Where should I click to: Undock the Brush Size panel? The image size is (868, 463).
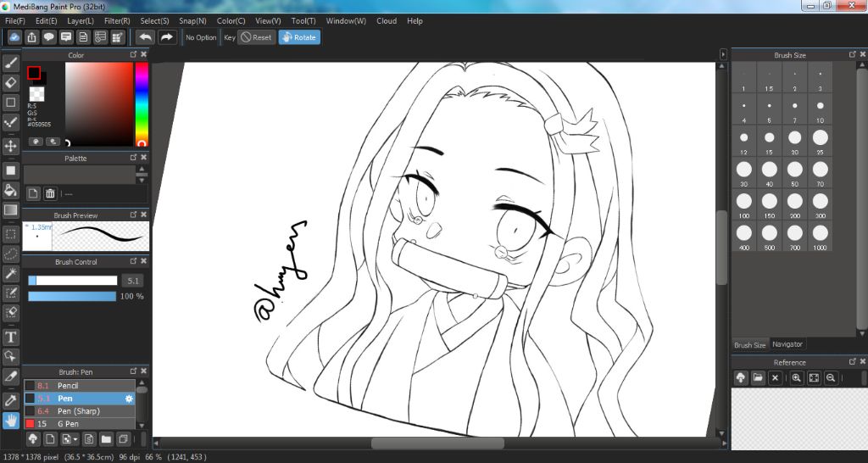point(853,54)
